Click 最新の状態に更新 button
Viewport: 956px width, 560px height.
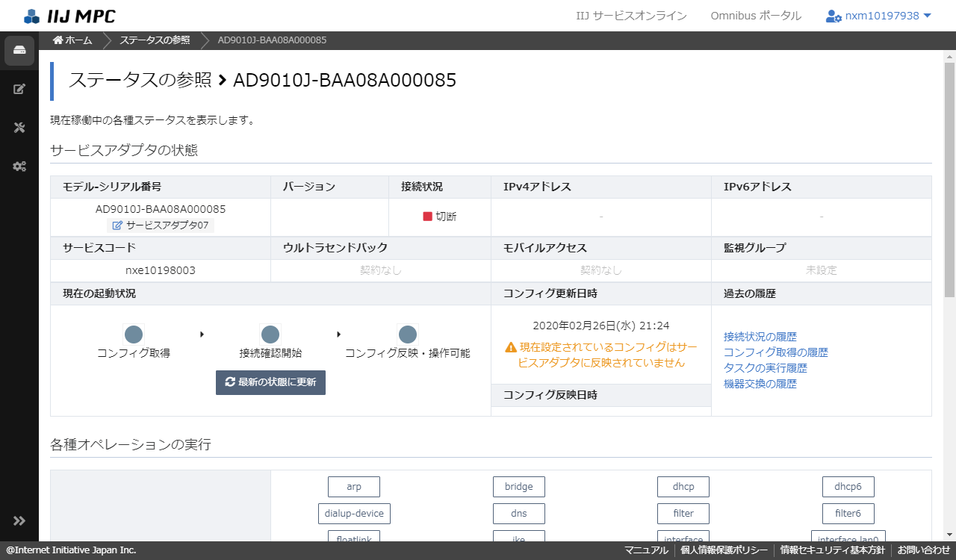coord(270,382)
